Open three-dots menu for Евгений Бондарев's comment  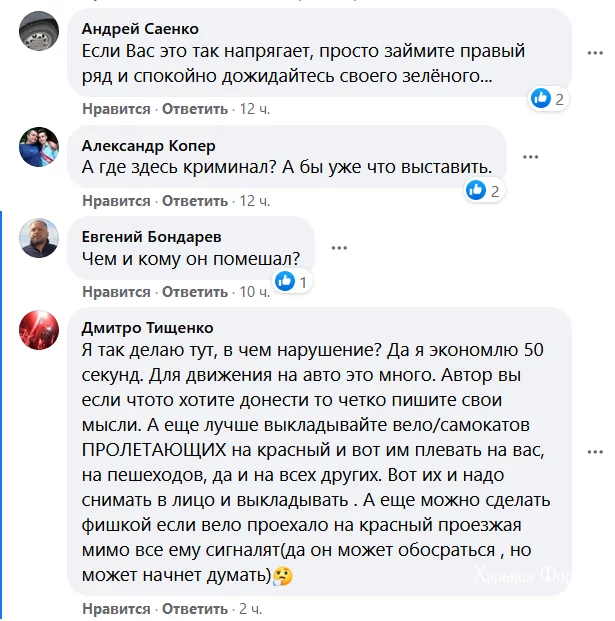339,248
